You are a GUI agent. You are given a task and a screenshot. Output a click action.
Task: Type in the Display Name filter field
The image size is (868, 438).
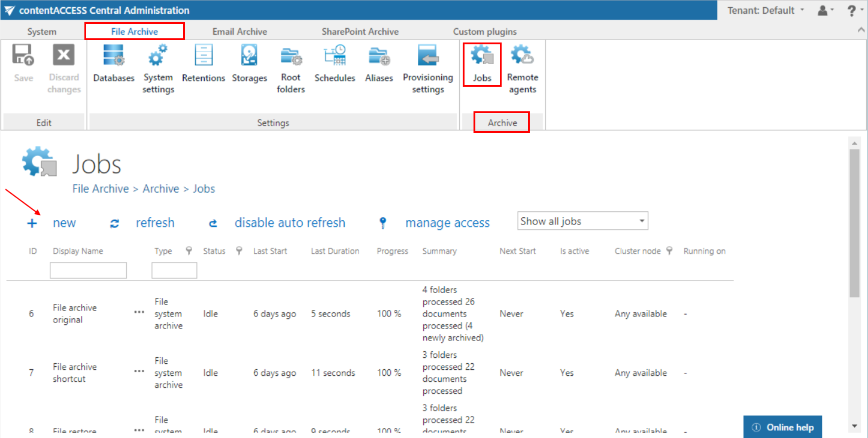88,270
